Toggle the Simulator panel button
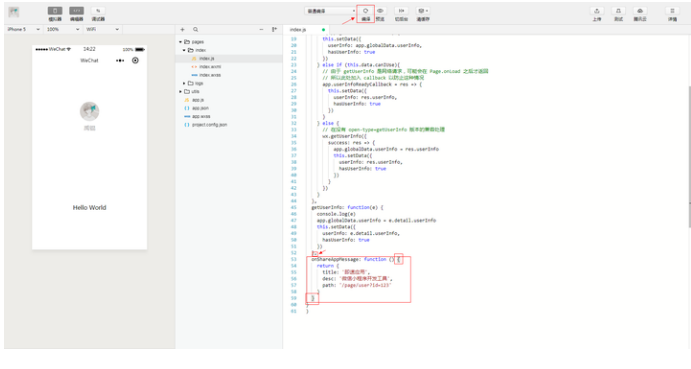Image resolution: width=691 pixels, height=369 pixels. (x=55, y=11)
